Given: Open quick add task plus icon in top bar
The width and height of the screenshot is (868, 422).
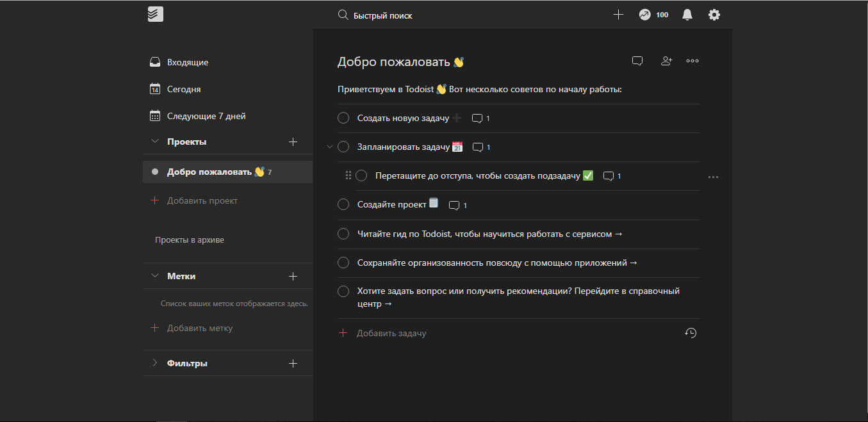Looking at the screenshot, I should pyautogui.click(x=618, y=15).
